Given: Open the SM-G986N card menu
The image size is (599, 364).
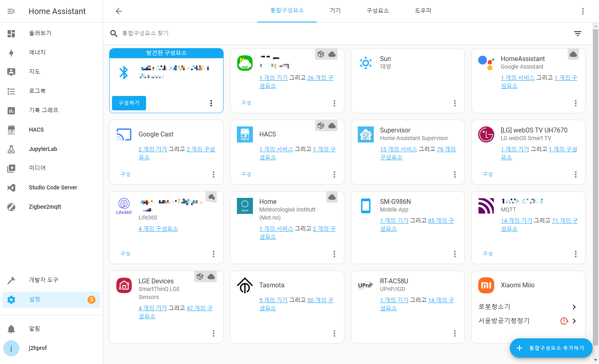Looking at the screenshot, I should [455, 254].
